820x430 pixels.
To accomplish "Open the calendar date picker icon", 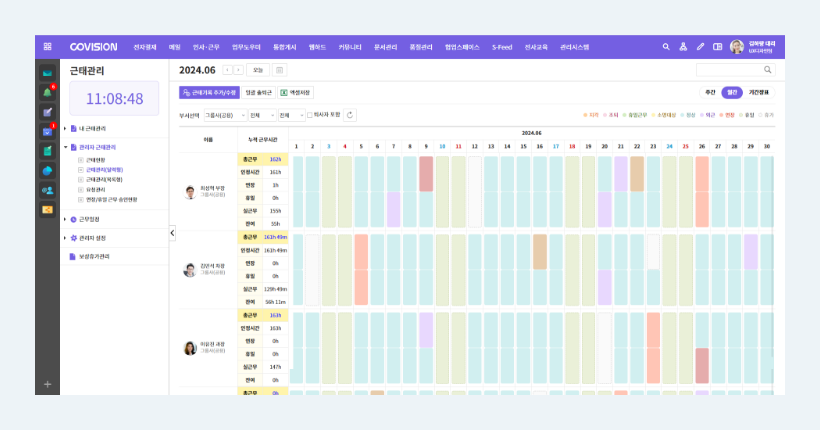I will tap(279, 70).
